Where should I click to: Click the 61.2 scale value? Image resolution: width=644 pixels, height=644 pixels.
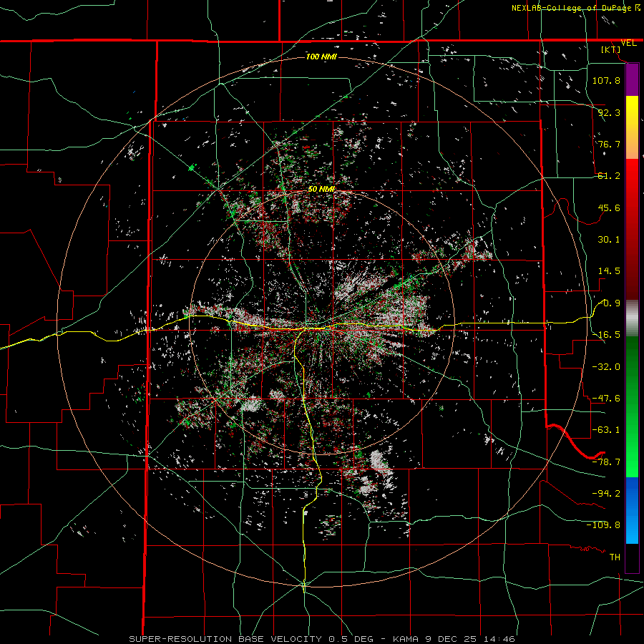[x=609, y=176]
